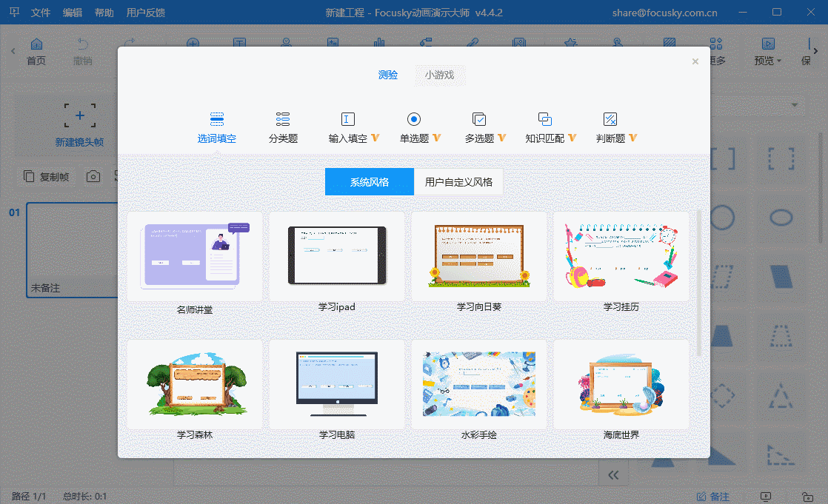Select the 海底世界 template thumbnail

621,385
